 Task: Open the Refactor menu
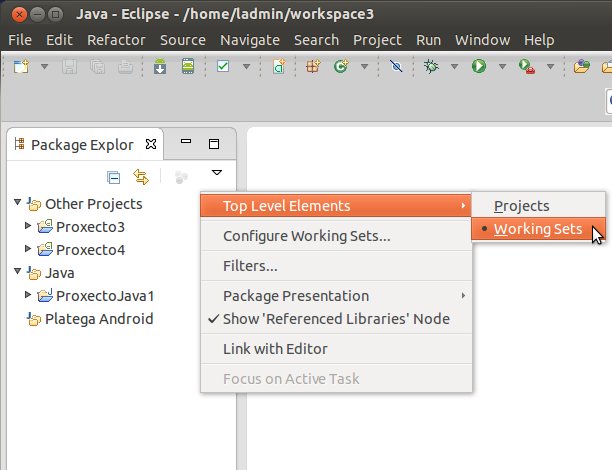(116, 40)
